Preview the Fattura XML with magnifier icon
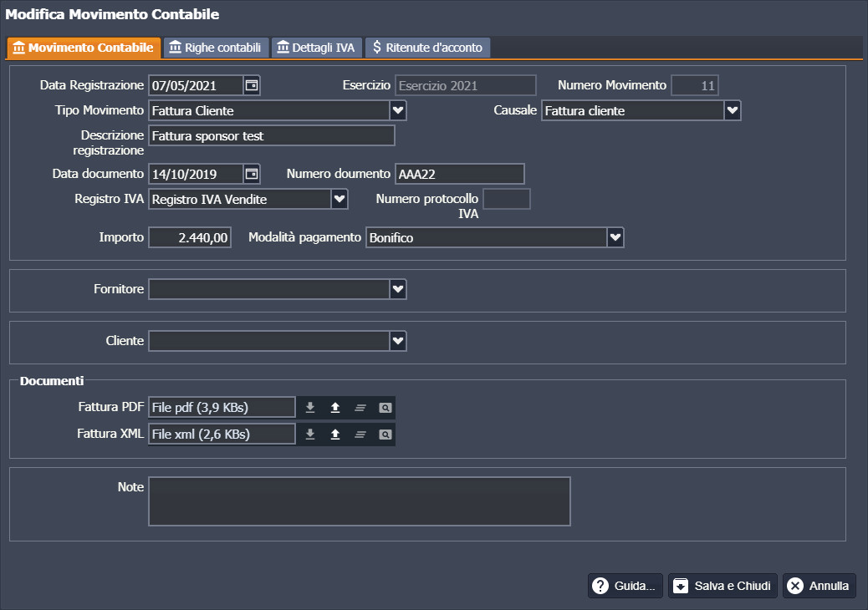 (385, 435)
